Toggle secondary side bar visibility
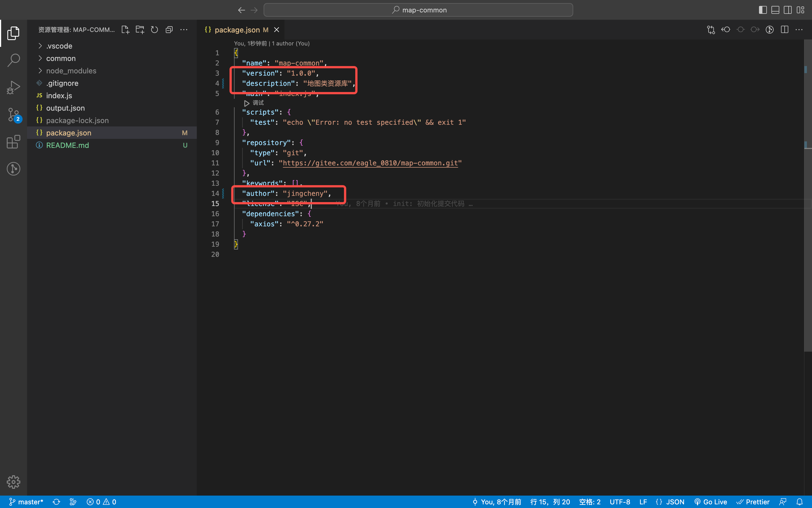 click(788, 10)
